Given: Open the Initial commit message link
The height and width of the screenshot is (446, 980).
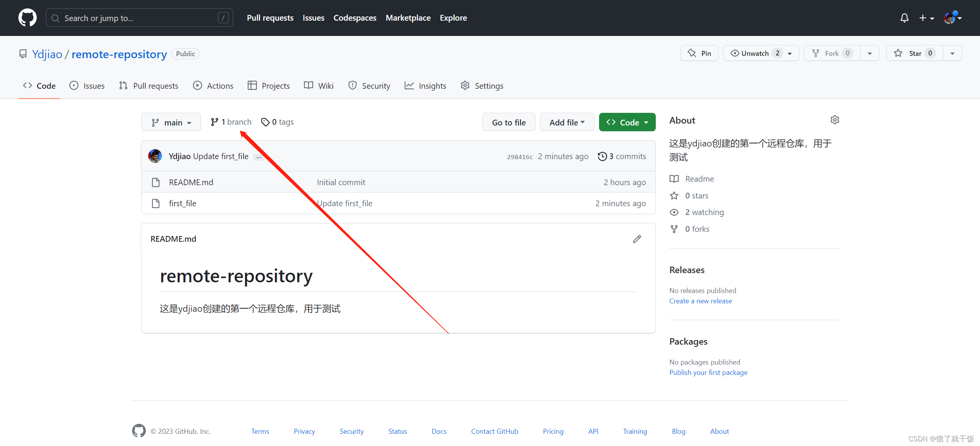Looking at the screenshot, I should tap(341, 182).
